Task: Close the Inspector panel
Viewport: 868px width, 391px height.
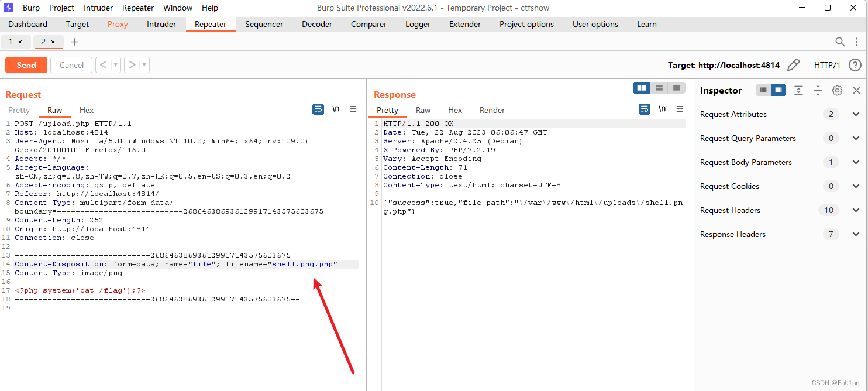Action: click(x=856, y=90)
